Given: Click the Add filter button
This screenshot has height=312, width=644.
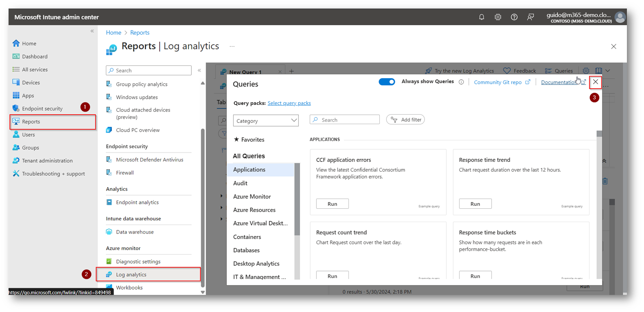Looking at the screenshot, I should click(x=405, y=120).
